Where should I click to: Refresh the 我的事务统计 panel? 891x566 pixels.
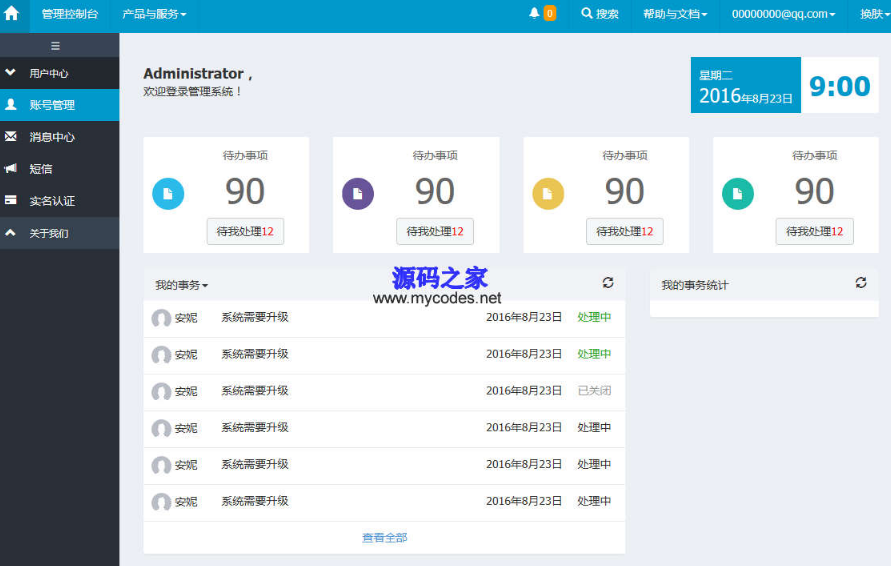click(861, 283)
